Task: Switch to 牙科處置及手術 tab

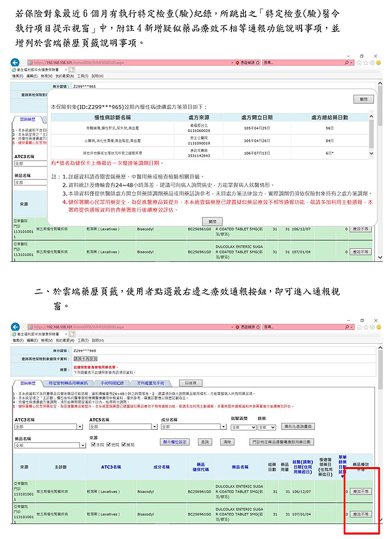Action: (x=151, y=383)
